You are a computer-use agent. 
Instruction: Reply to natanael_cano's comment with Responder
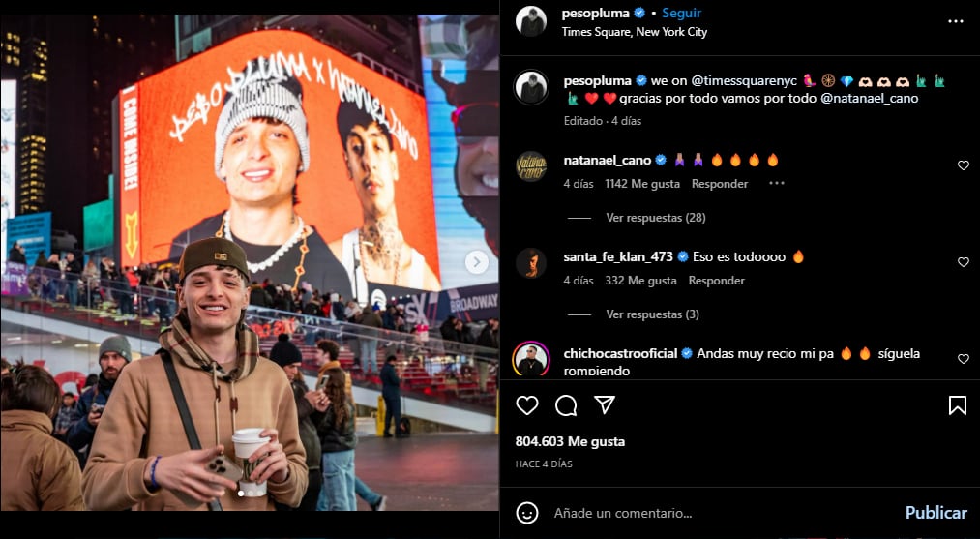720,184
